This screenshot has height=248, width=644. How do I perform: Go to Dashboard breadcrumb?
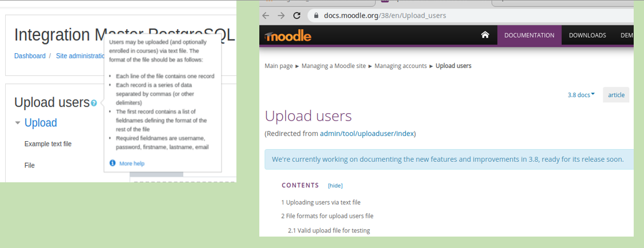(30, 56)
